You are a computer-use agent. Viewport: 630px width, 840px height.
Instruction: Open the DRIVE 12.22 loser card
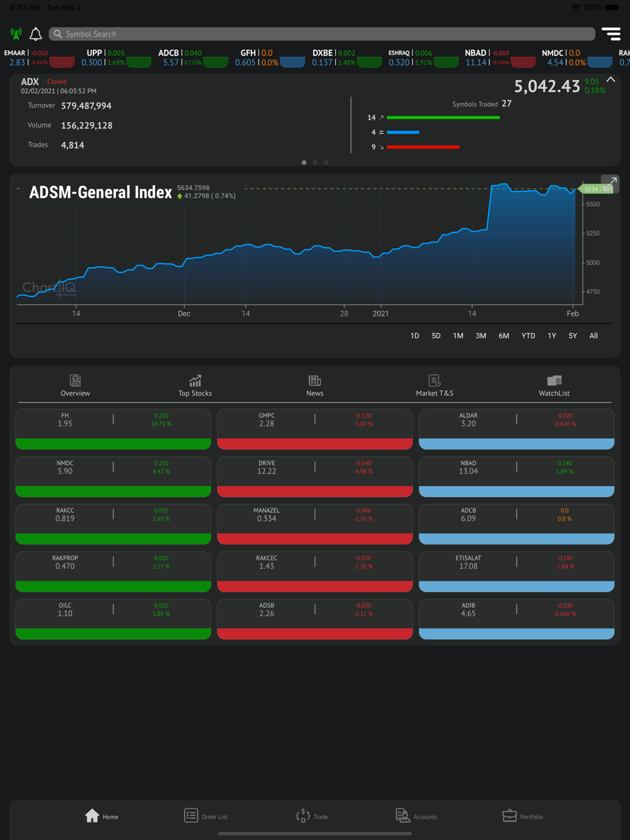point(315,477)
